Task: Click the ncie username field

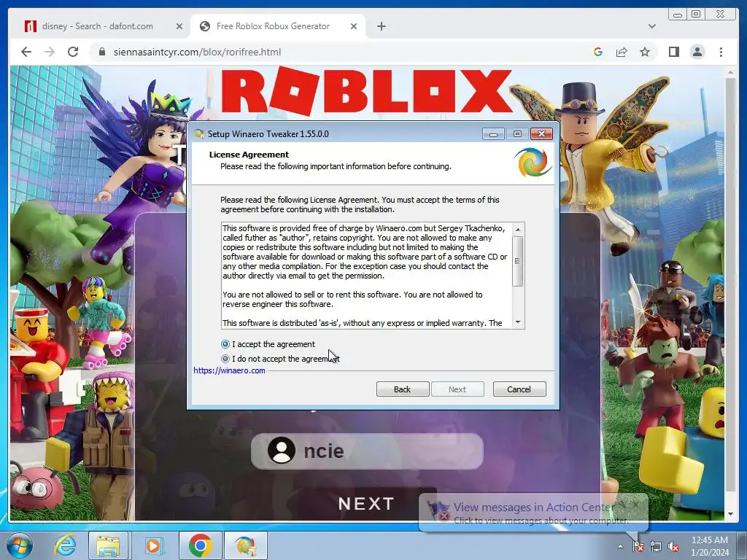Action: coord(367,451)
